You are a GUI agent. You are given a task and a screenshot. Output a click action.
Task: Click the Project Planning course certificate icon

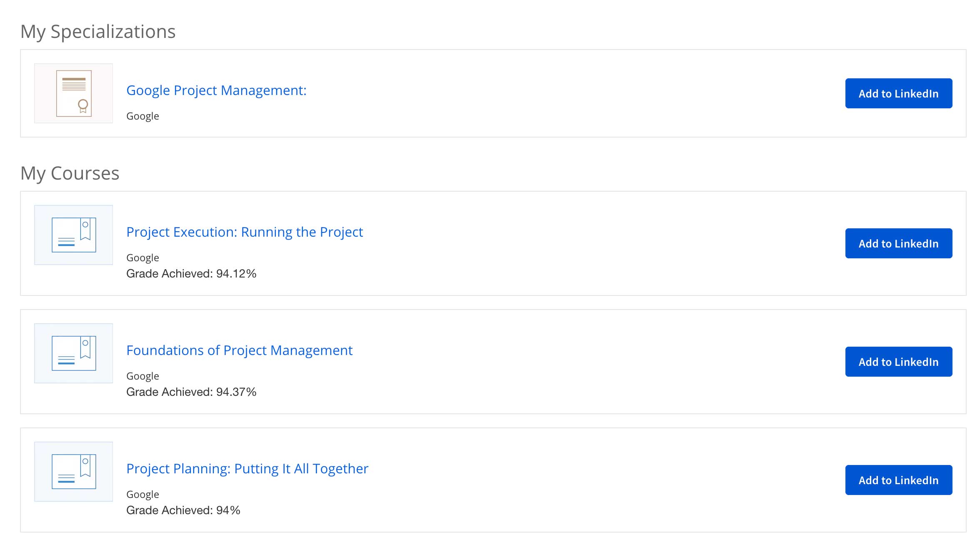(73, 472)
